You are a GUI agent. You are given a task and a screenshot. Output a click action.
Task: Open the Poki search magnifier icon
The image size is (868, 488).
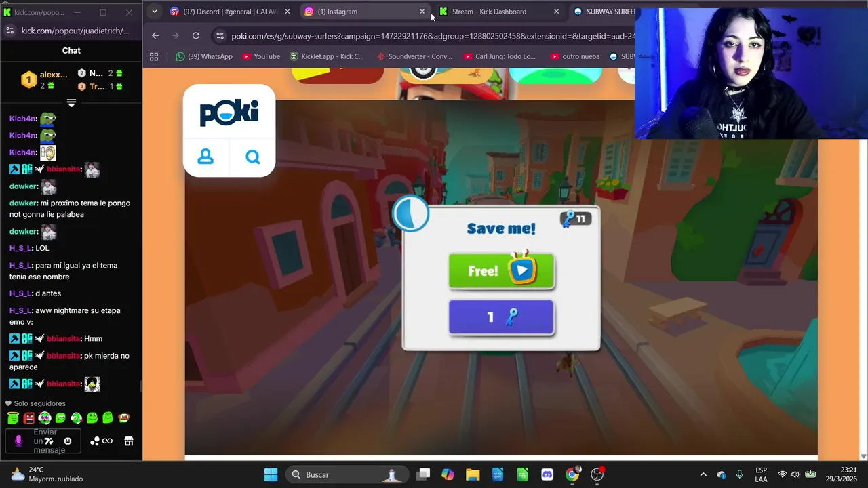(x=253, y=157)
